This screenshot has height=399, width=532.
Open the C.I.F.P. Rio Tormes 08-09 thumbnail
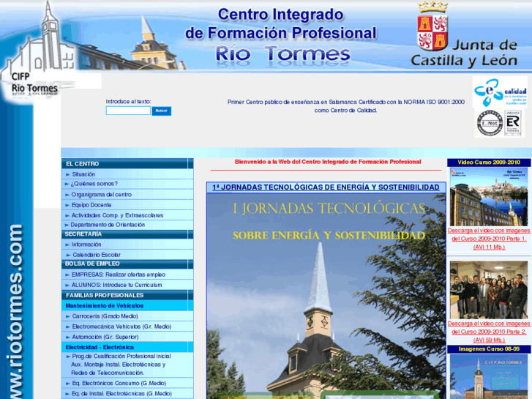pyautogui.click(x=489, y=376)
